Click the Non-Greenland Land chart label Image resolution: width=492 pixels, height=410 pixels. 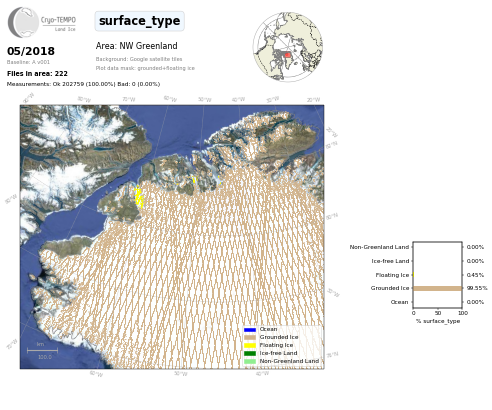click(x=379, y=247)
